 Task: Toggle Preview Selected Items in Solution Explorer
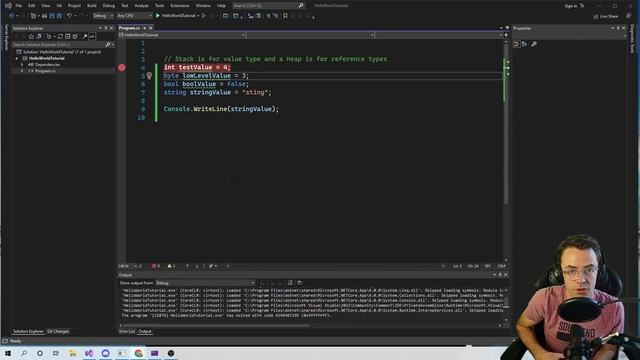pyautogui.click(x=92, y=36)
